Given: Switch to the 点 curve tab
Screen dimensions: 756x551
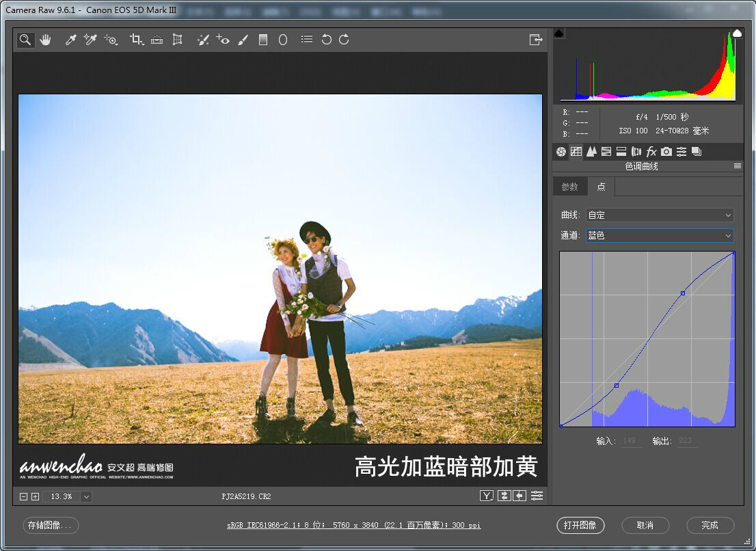Looking at the screenshot, I should pyautogui.click(x=602, y=187).
